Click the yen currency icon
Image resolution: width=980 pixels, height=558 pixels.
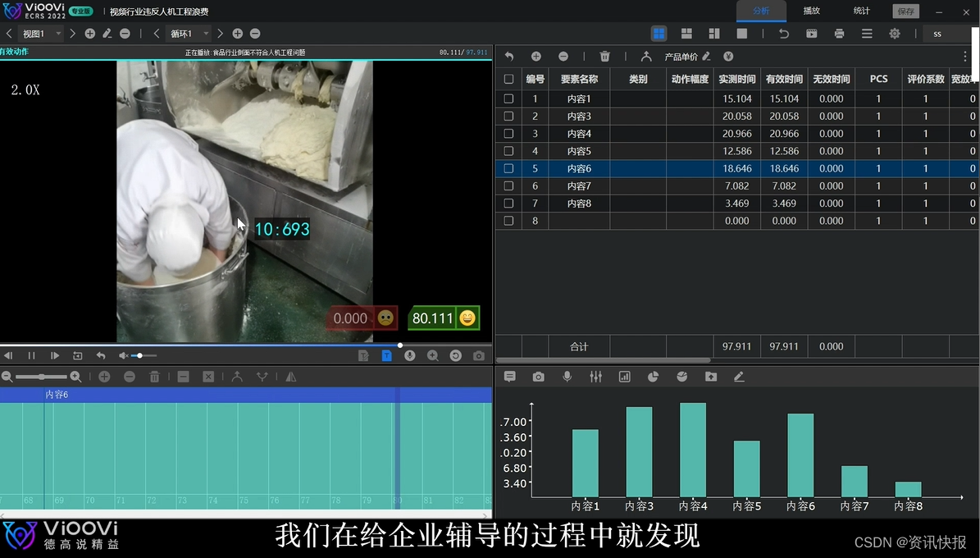point(728,57)
